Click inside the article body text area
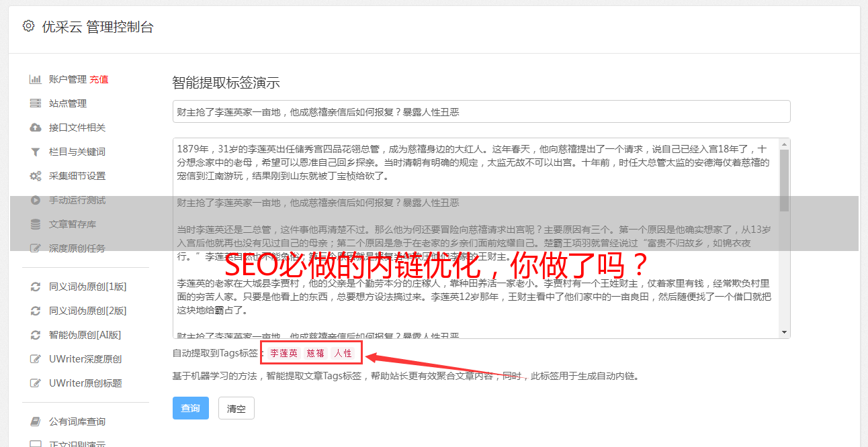Viewport: 868px width, 447px height. click(476, 238)
